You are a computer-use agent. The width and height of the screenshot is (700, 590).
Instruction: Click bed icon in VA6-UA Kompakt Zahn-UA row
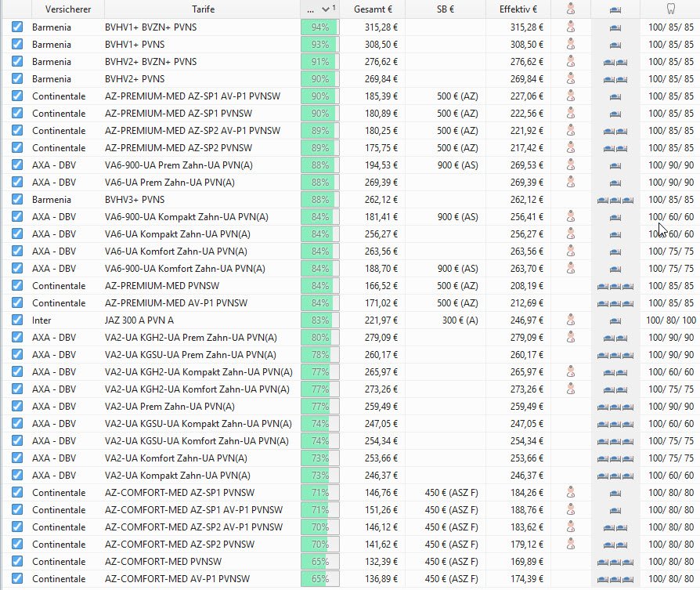click(x=615, y=234)
